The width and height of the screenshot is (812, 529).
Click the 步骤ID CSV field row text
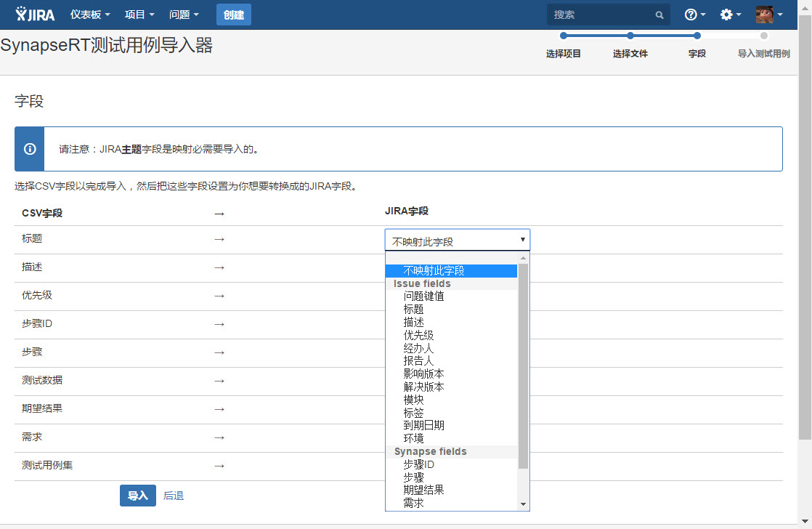click(x=37, y=324)
